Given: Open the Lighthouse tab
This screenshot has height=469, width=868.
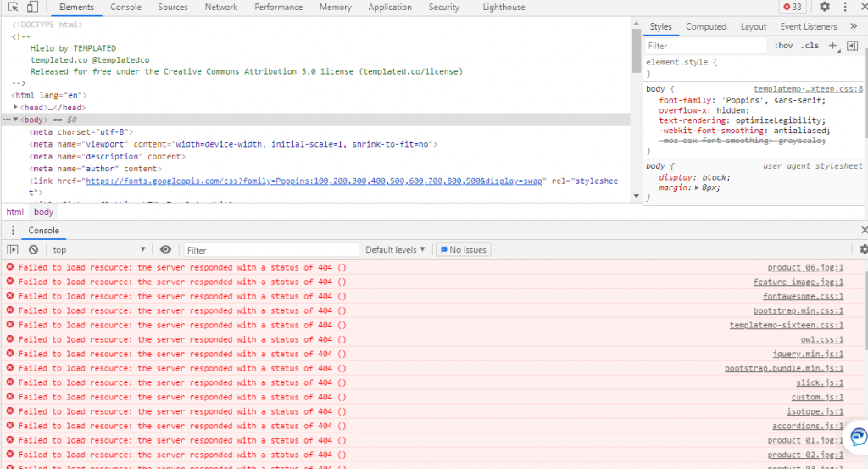Looking at the screenshot, I should pos(504,7).
